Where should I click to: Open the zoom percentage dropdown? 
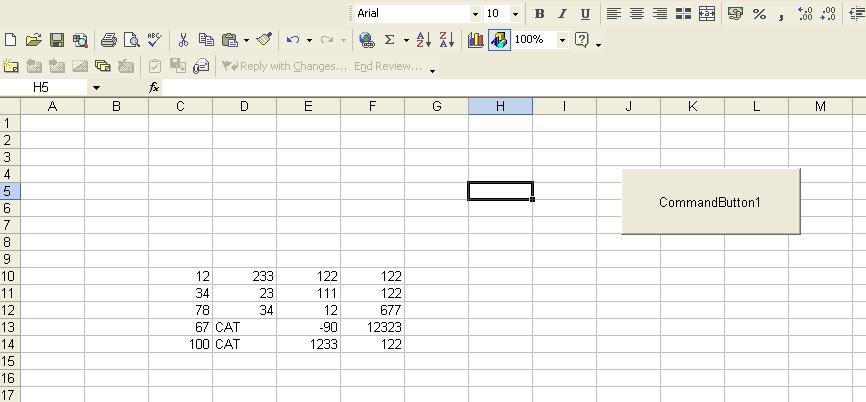tap(562, 40)
